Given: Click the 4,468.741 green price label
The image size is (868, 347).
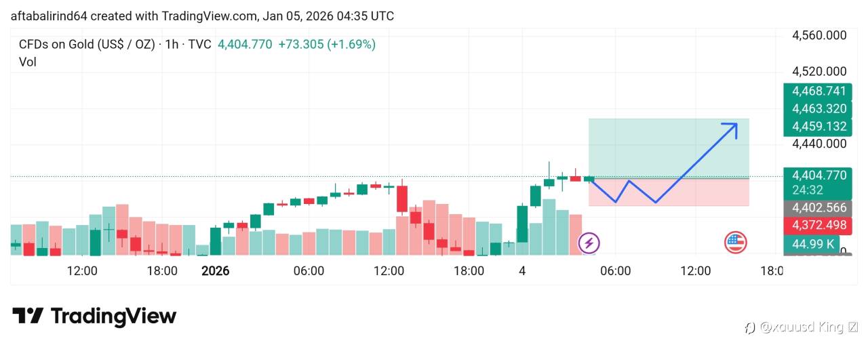Looking at the screenshot, I should [x=814, y=91].
